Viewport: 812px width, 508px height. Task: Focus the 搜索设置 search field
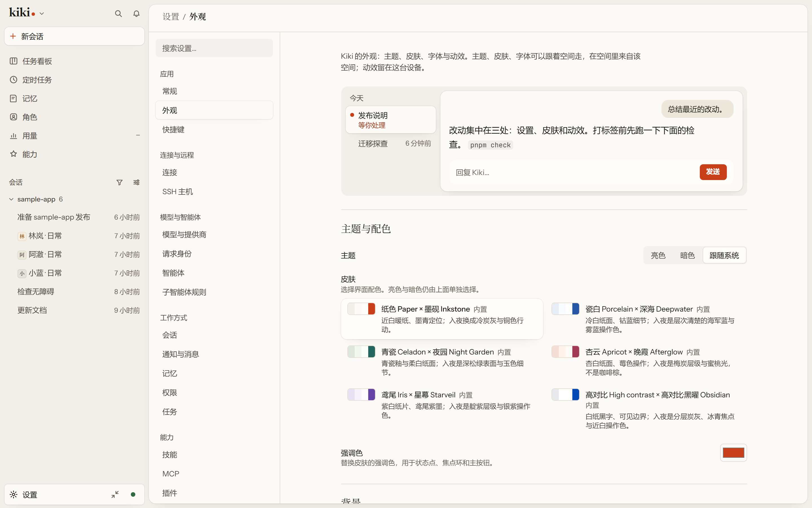coord(214,48)
